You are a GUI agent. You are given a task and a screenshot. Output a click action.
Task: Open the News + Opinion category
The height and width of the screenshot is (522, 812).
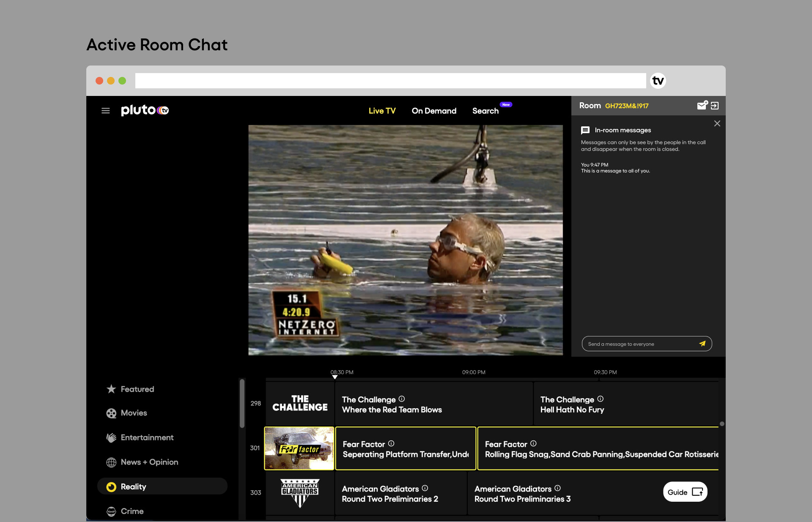click(149, 462)
